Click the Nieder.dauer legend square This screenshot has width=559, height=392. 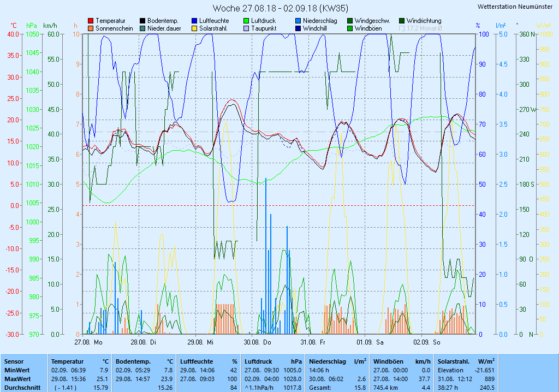(142, 28)
